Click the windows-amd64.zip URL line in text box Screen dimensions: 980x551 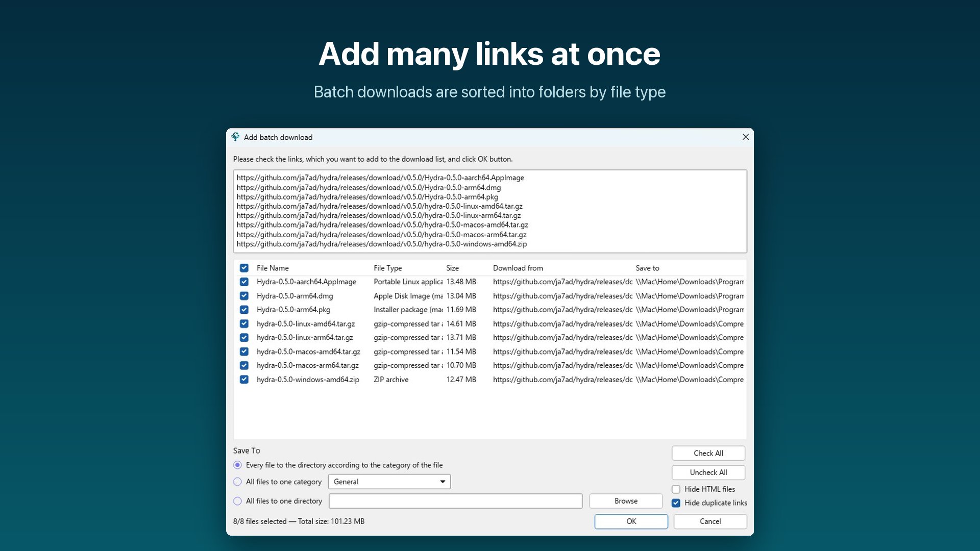[381, 244]
